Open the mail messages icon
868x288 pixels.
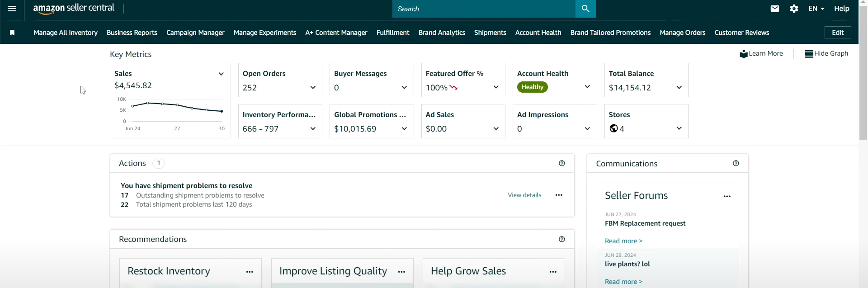point(775,9)
